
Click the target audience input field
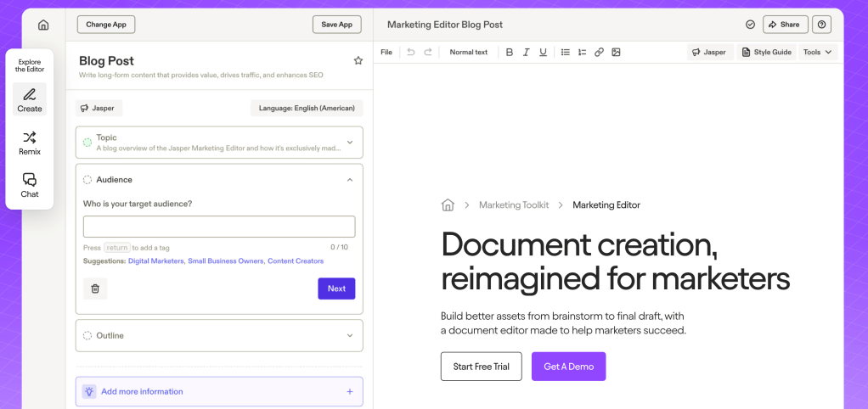tap(219, 227)
